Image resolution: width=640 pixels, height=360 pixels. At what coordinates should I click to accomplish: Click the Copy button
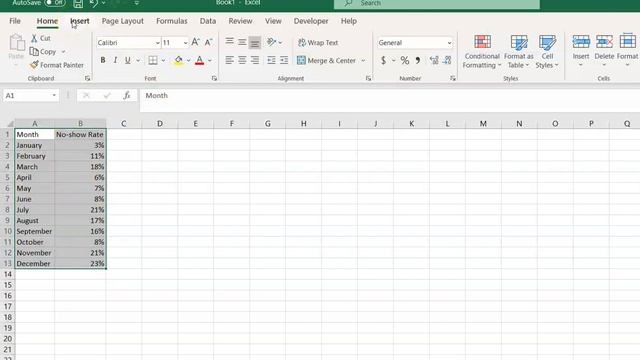click(x=43, y=52)
